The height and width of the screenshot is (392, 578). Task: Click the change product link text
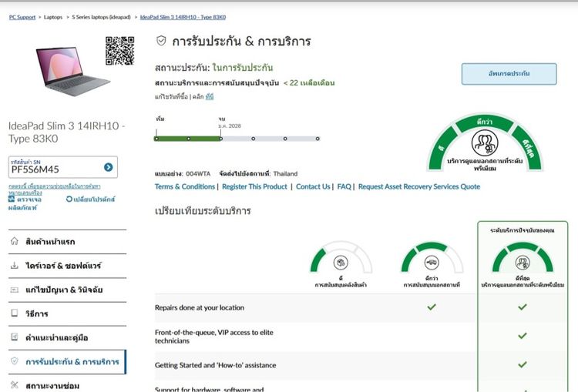click(x=94, y=199)
